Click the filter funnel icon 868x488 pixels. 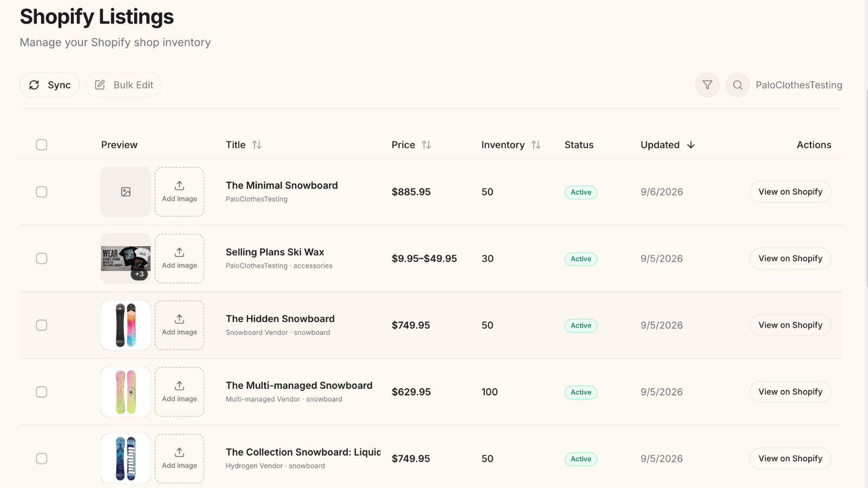coord(707,85)
